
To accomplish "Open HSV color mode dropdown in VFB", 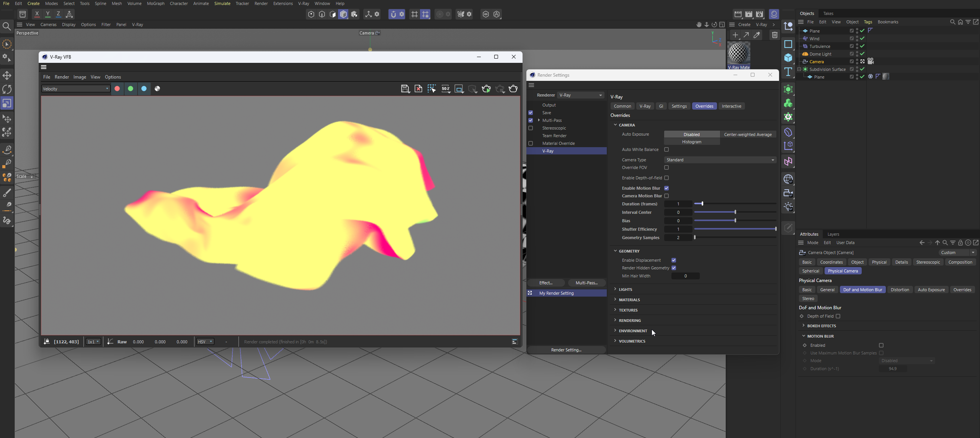I will click(x=205, y=341).
